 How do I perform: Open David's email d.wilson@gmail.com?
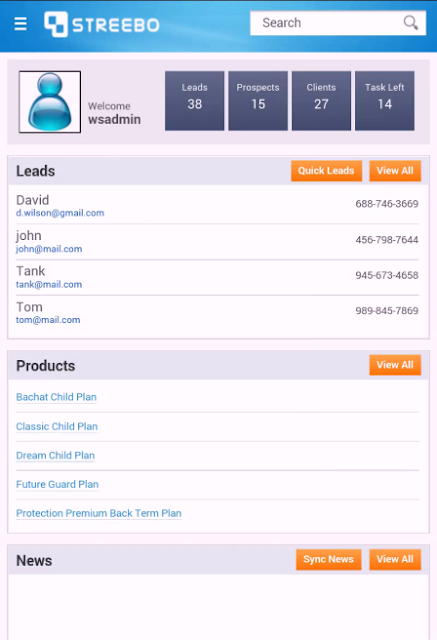point(60,213)
